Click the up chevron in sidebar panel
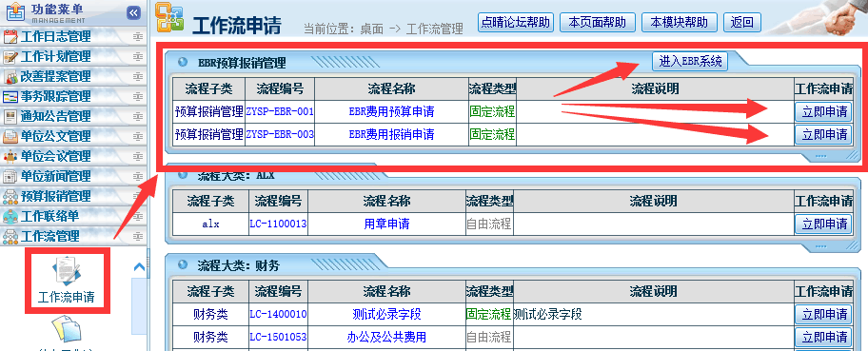This screenshot has width=868, height=351. click(140, 267)
